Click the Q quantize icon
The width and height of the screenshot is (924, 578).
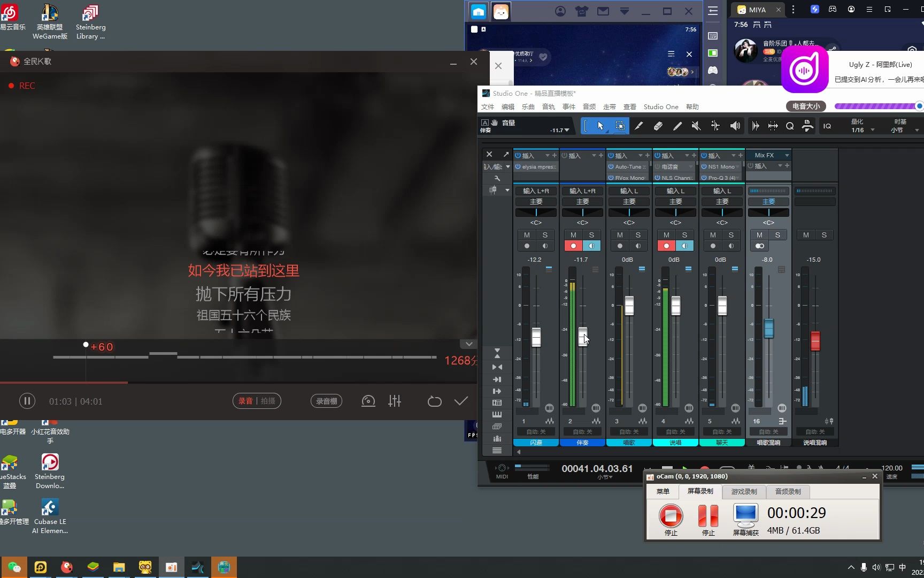point(790,126)
